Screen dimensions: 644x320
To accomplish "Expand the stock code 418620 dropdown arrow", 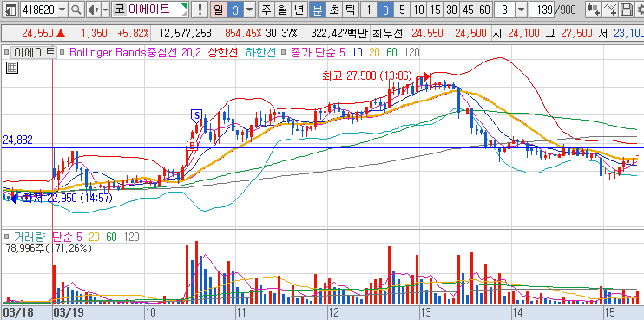I will [x=62, y=10].
